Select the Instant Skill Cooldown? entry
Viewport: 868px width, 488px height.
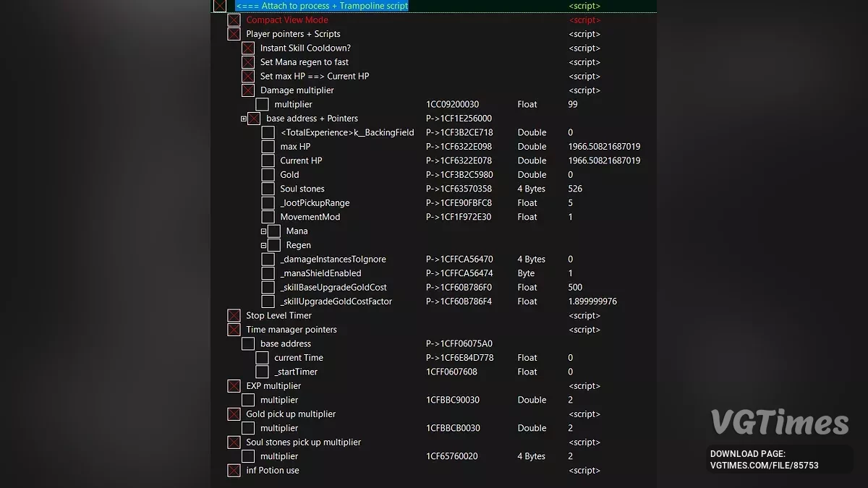pos(305,48)
